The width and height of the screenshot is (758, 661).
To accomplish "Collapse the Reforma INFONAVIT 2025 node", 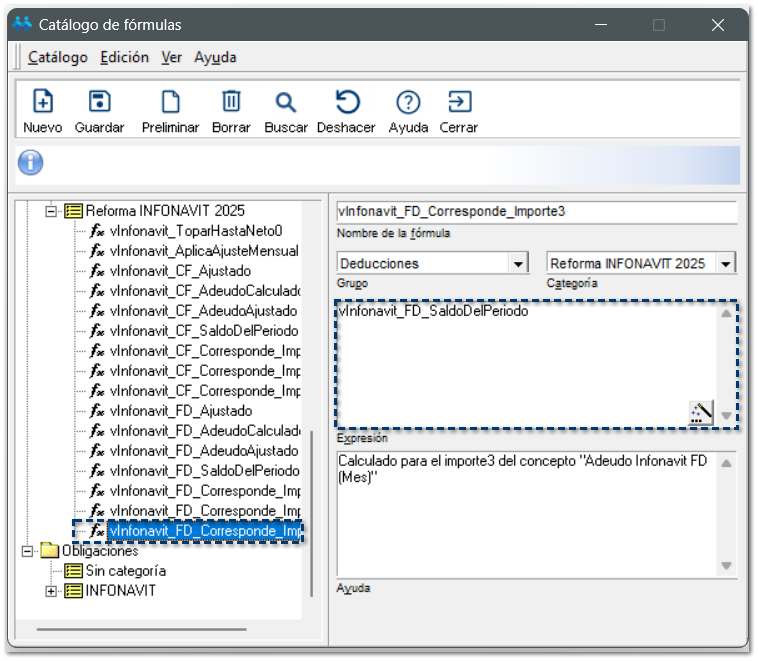I will pos(52,211).
